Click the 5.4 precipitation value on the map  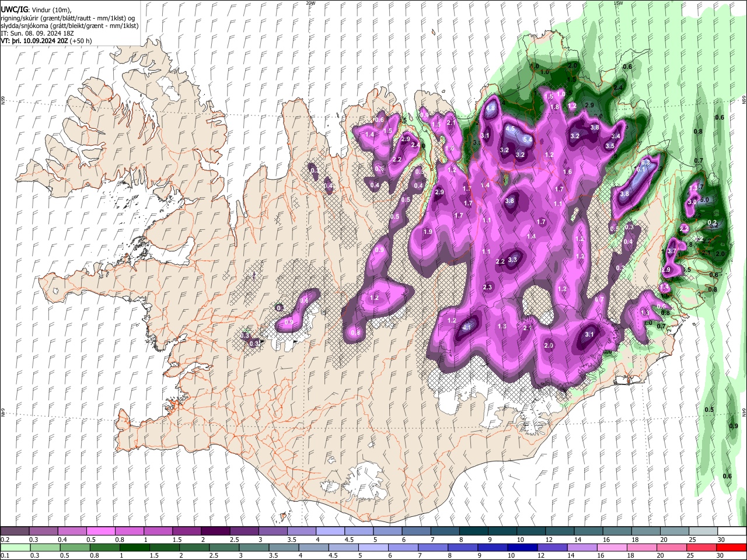528,139
